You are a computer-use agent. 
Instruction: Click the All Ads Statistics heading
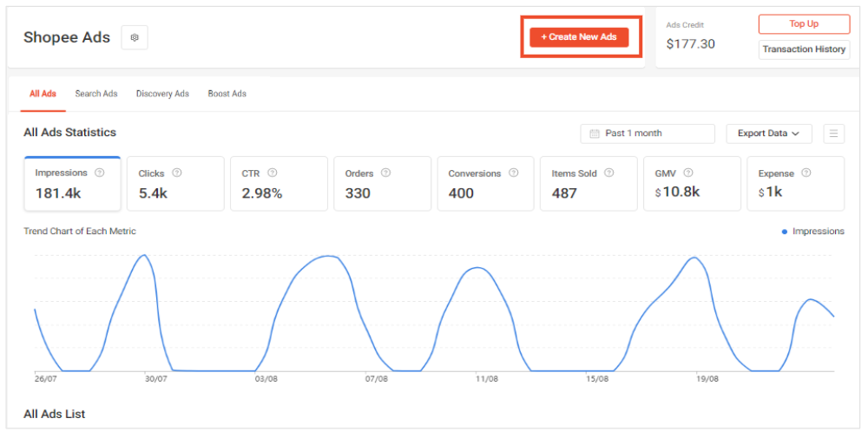coord(69,132)
